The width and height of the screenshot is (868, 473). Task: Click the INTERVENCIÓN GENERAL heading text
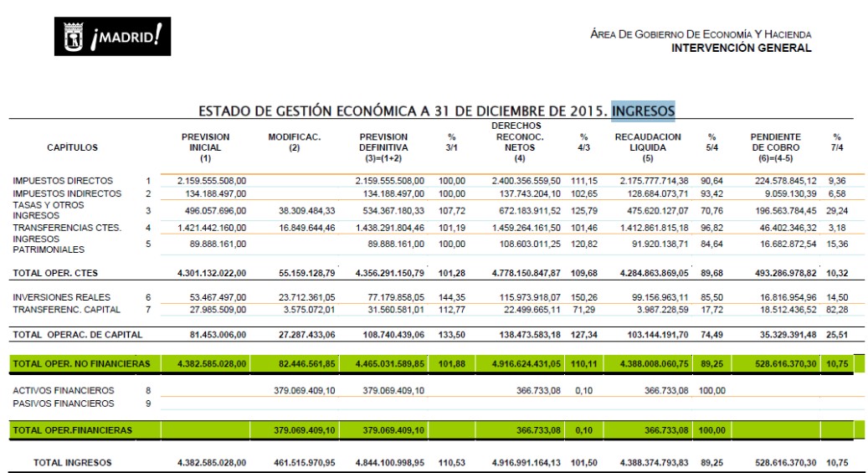click(x=741, y=49)
